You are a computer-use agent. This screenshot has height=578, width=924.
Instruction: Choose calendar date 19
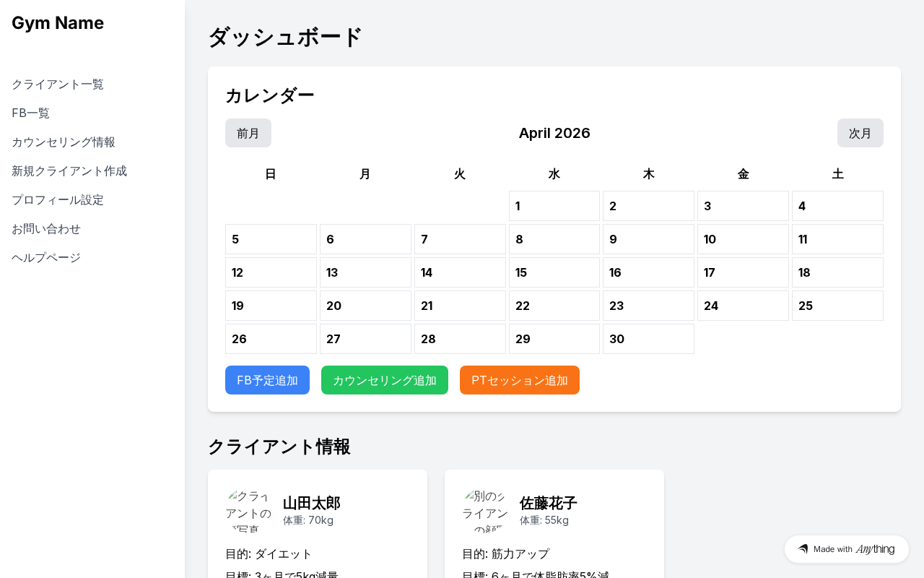point(271,306)
